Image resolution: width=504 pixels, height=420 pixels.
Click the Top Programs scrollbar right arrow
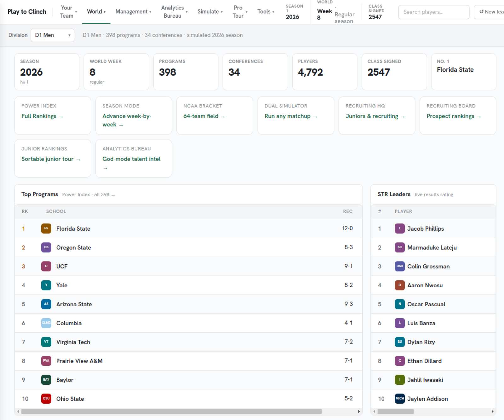click(x=359, y=411)
